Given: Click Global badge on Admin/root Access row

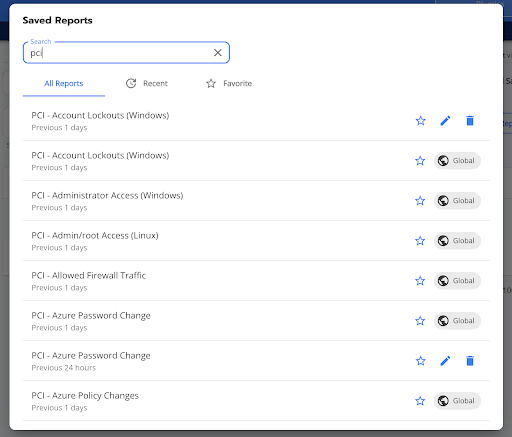Looking at the screenshot, I should click(x=457, y=241).
